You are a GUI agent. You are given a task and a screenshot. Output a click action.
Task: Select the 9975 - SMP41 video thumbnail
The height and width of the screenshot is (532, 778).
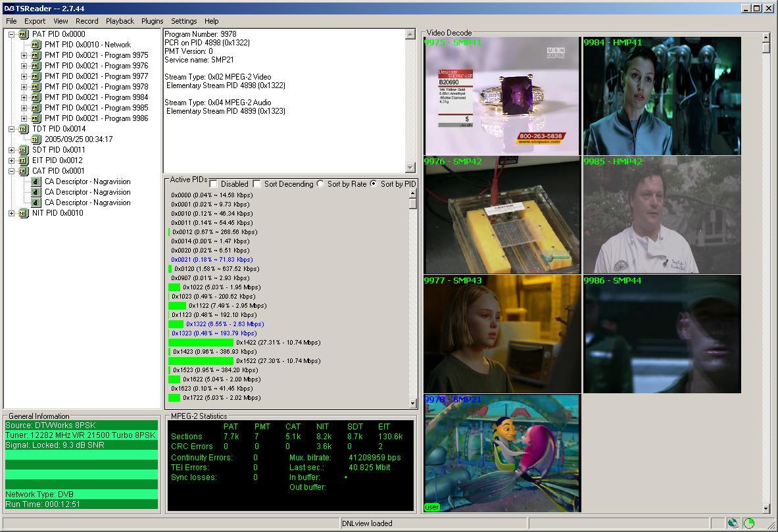(502, 96)
